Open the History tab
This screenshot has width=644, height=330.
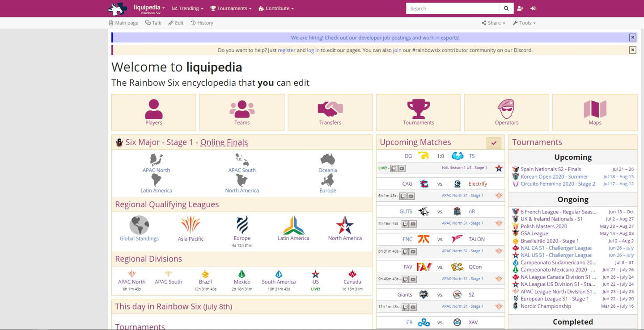[202, 23]
